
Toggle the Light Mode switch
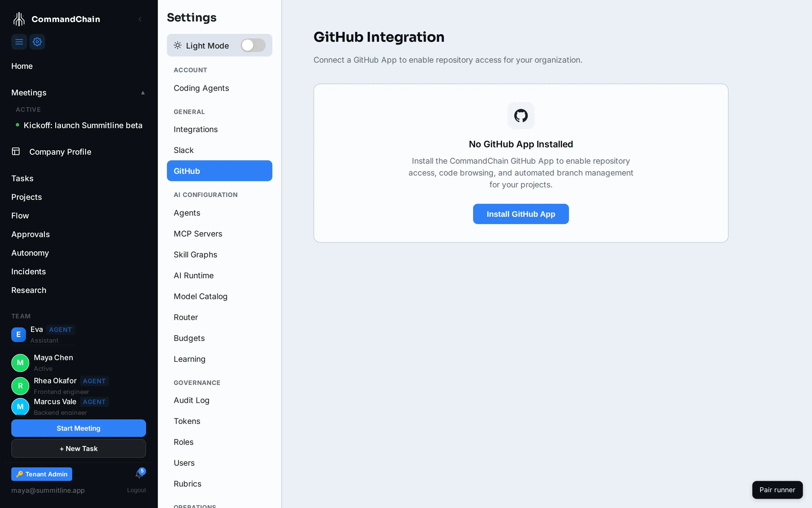coord(253,45)
